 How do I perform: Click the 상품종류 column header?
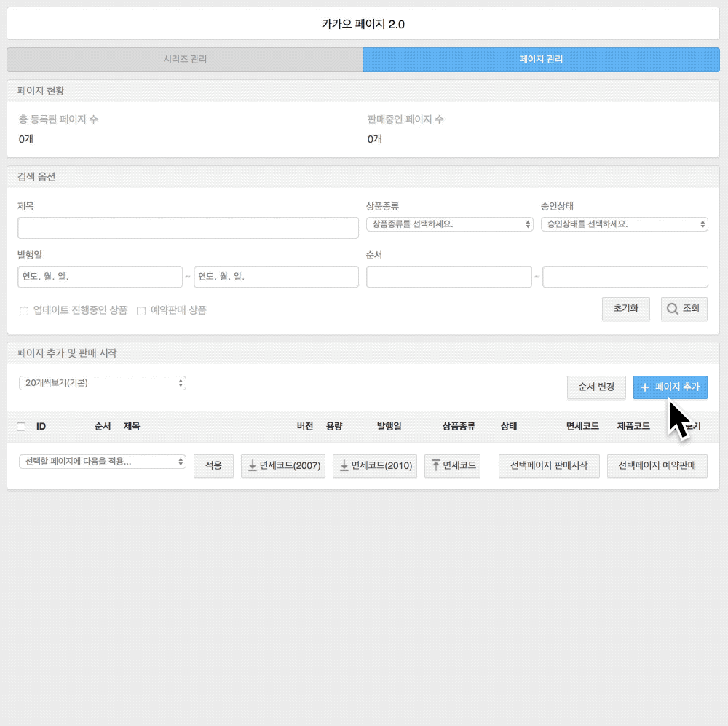(x=459, y=427)
